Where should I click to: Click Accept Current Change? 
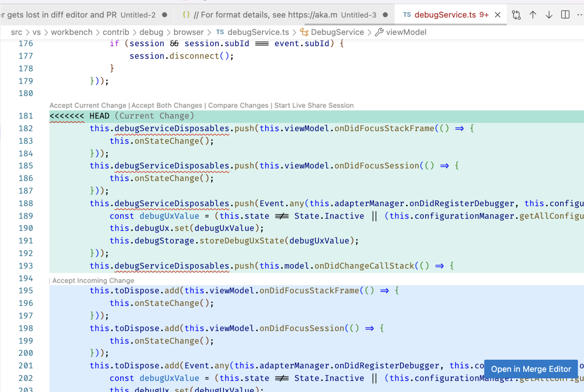click(88, 105)
